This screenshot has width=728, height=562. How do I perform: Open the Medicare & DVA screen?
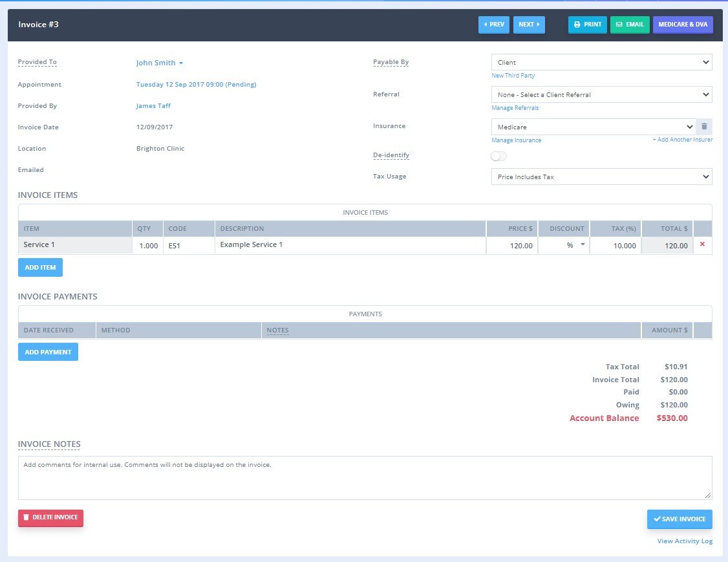coord(683,25)
